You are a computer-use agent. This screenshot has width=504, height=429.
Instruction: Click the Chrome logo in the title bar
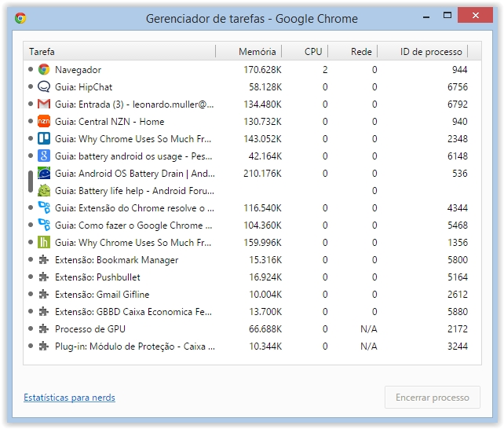coord(20,18)
